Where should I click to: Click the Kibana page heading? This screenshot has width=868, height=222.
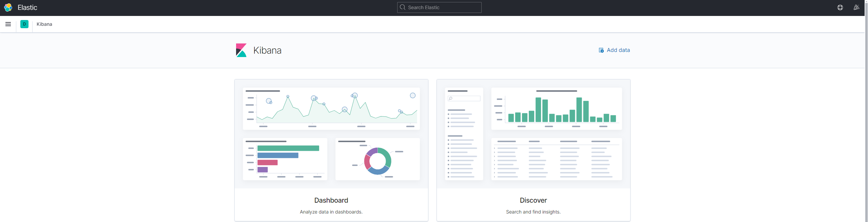(x=267, y=50)
